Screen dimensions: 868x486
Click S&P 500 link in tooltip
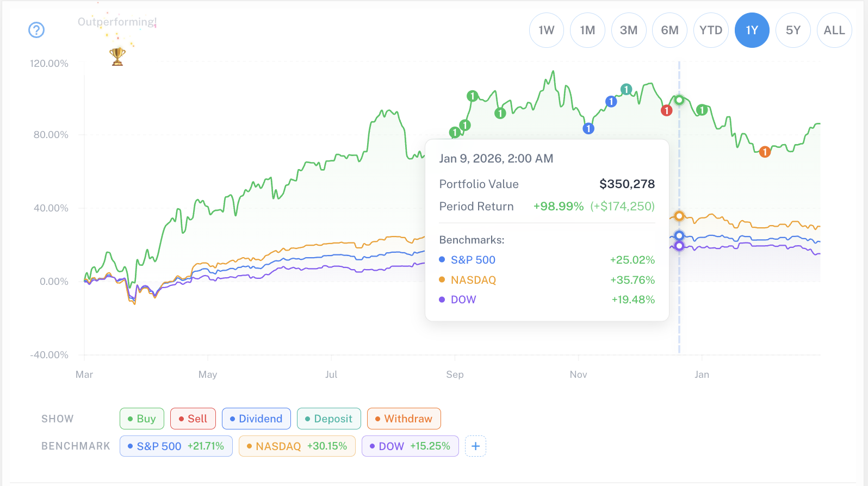click(473, 260)
